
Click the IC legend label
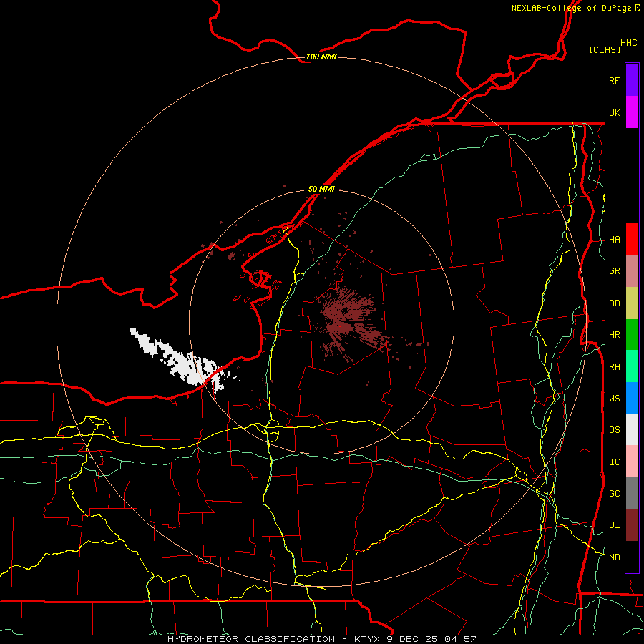pyautogui.click(x=614, y=462)
